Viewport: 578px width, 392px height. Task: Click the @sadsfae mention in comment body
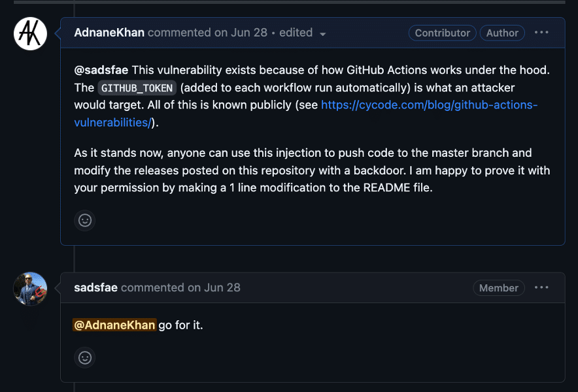point(101,70)
